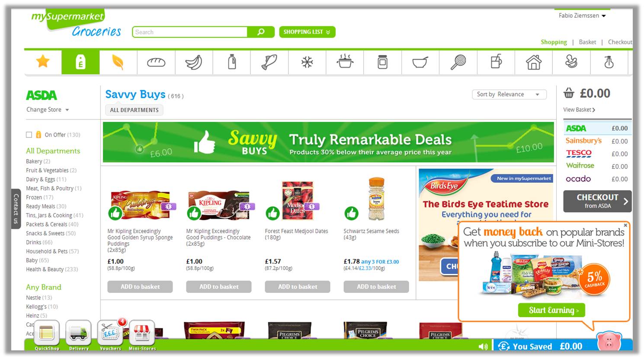The width and height of the screenshot is (644, 359).
Task: Open the Fabio Ziemssen account menu
Action: coord(582,16)
